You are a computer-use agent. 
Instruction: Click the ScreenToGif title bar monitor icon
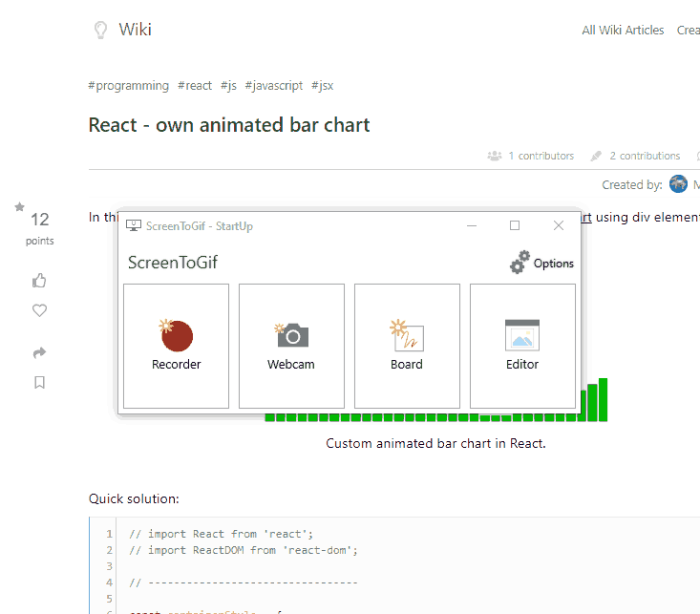(x=134, y=226)
